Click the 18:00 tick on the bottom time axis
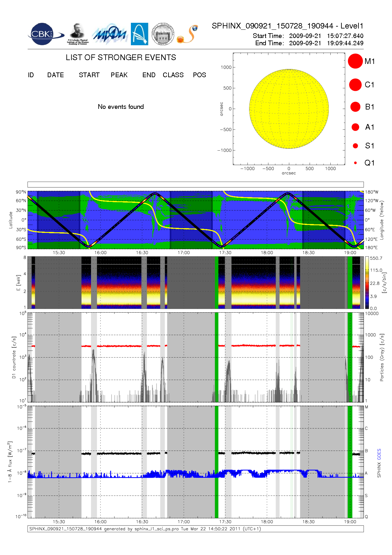Viewport: 392px width, 555px height. click(x=267, y=522)
